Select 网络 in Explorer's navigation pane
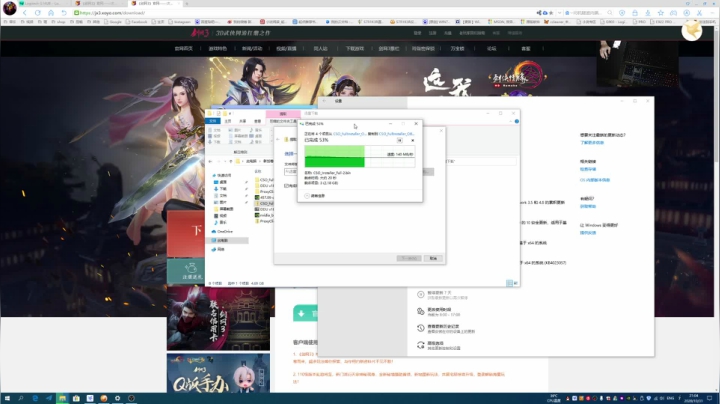Screen dimensions: 720x404 pyautogui.click(x=218, y=249)
